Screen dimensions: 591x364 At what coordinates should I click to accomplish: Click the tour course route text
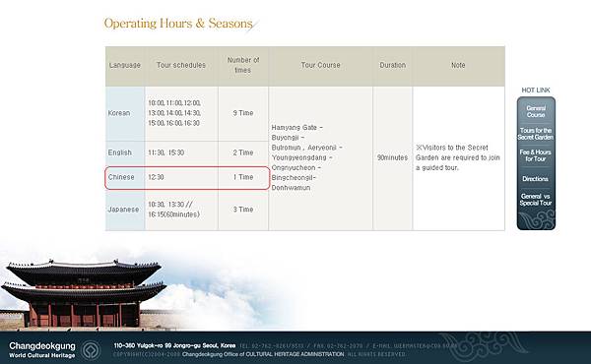306,157
